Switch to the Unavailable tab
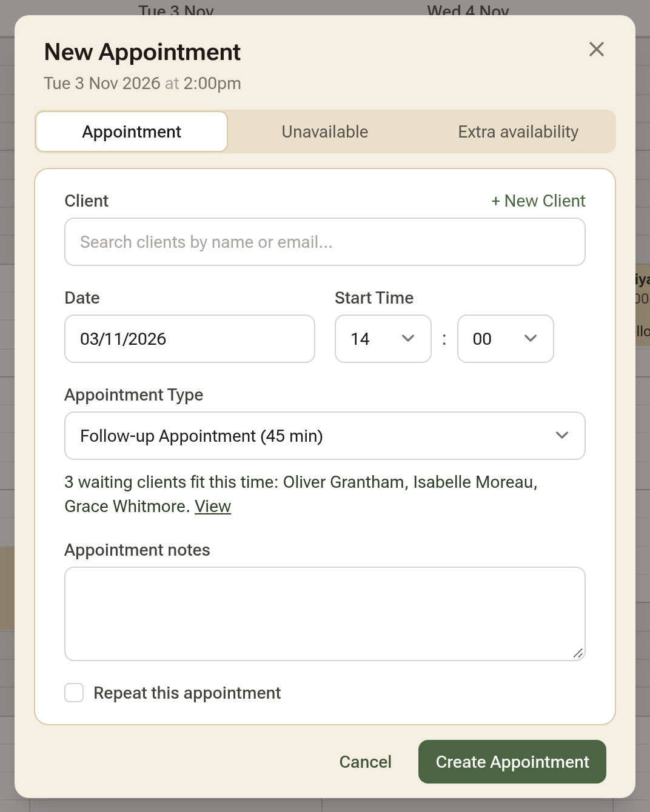Screen dimensions: 650x812 (x=325, y=131)
